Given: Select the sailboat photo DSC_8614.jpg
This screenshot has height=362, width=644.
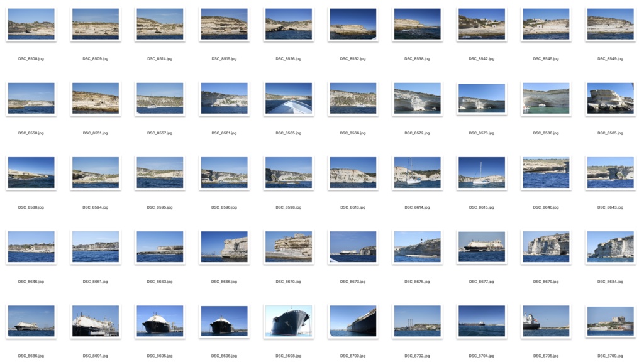Looking at the screenshot, I should [418, 173].
